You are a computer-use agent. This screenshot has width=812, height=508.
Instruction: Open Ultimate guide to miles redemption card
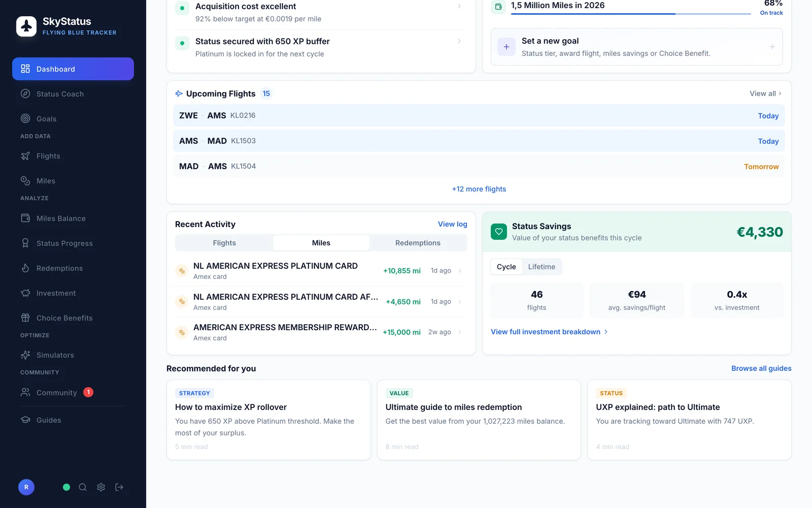(x=479, y=420)
